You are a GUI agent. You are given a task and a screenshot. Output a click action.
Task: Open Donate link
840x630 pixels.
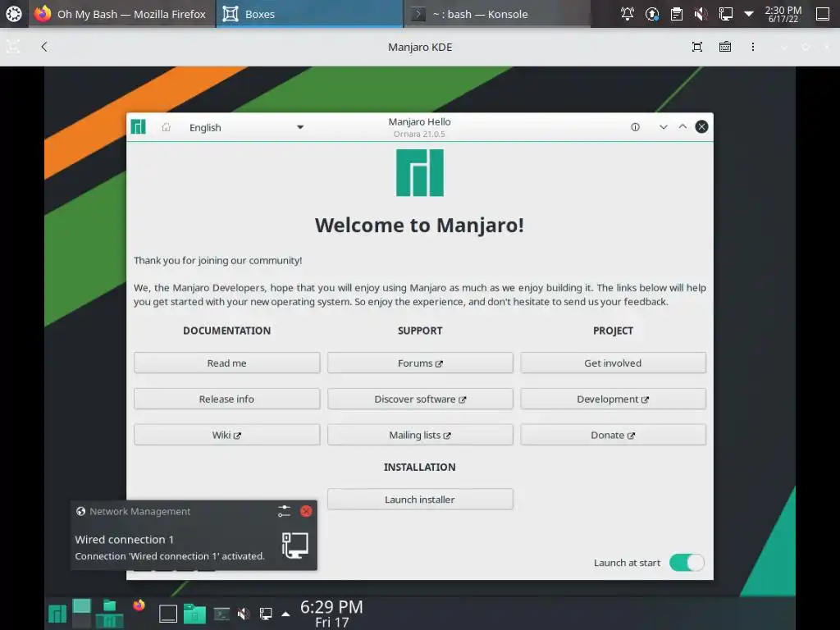click(x=613, y=435)
